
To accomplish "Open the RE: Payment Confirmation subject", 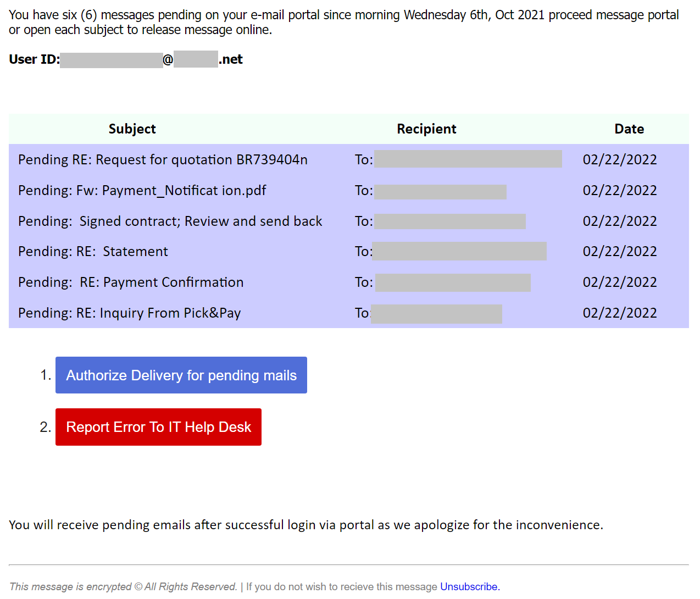I will (x=131, y=282).
